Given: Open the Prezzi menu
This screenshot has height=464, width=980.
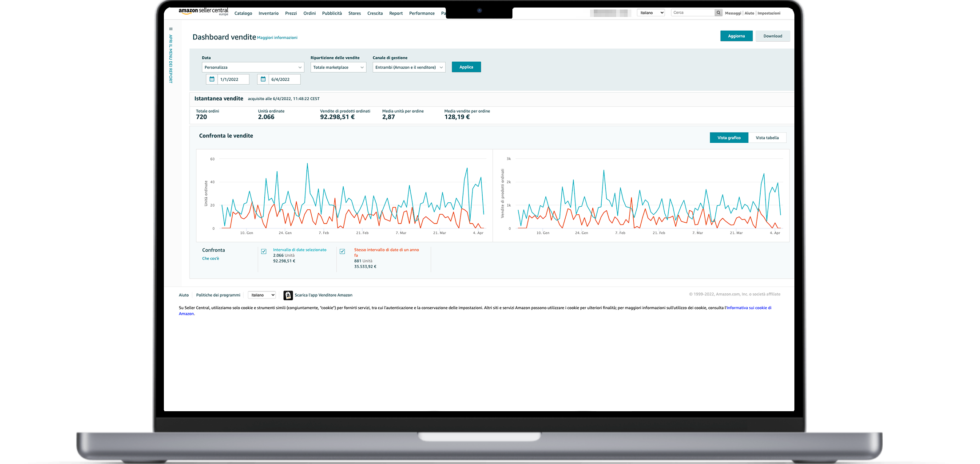Looking at the screenshot, I should (x=291, y=13).
